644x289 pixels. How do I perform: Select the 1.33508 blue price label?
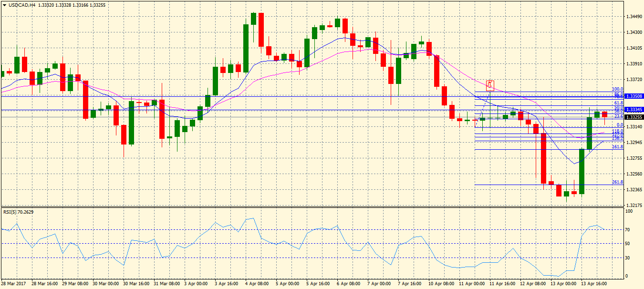(x=634, y=96)
